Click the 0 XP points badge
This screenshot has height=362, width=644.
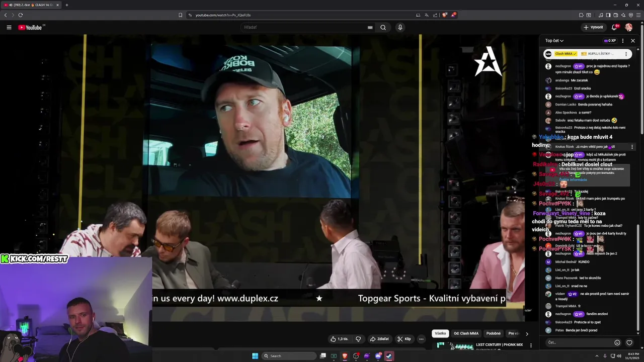[x=610, y=41]
